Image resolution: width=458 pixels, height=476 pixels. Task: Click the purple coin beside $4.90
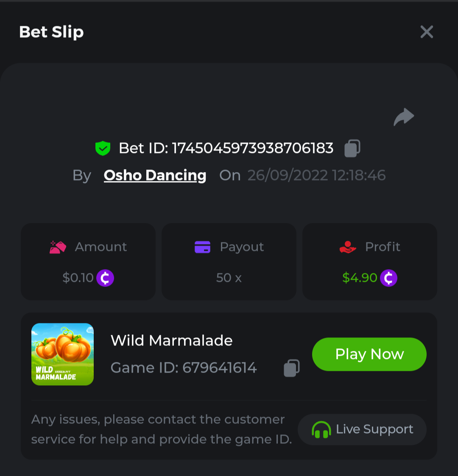[x=388, y=278]
